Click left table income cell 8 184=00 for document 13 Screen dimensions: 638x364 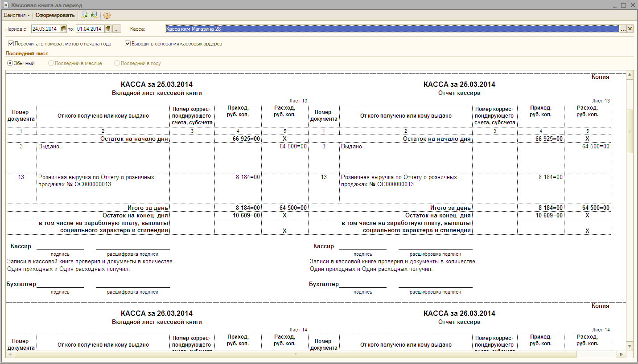click(x=238, y=188)
